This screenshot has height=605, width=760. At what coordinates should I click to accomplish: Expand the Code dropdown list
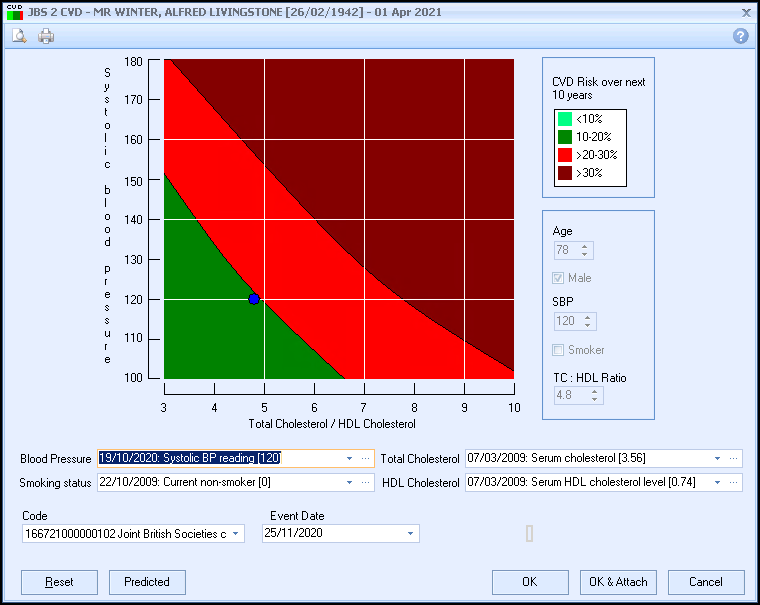235,534
